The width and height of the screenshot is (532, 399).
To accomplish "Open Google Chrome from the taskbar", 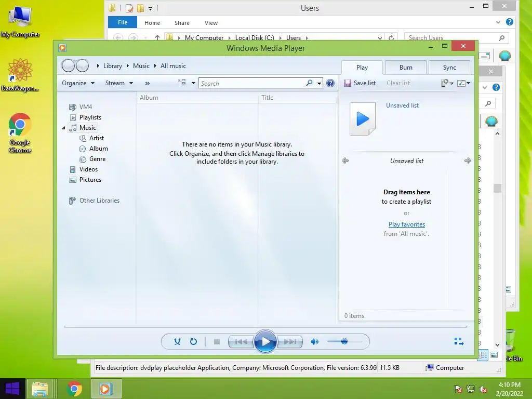I will [75, 389].
